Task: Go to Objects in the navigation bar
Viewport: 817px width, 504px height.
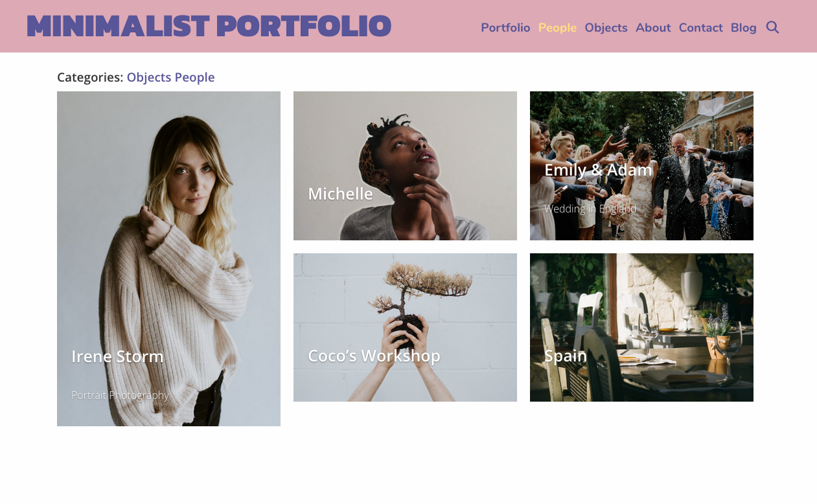Action: click(x=606, y=28)
